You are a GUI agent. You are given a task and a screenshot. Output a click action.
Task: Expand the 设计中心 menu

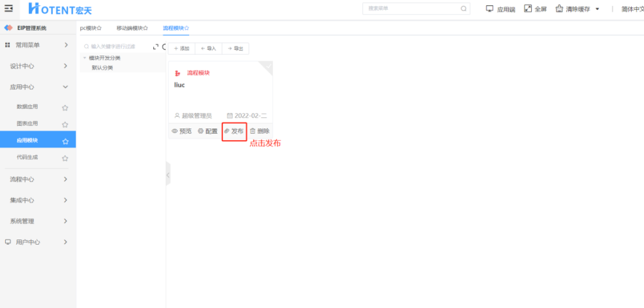[x=38, y=66]
